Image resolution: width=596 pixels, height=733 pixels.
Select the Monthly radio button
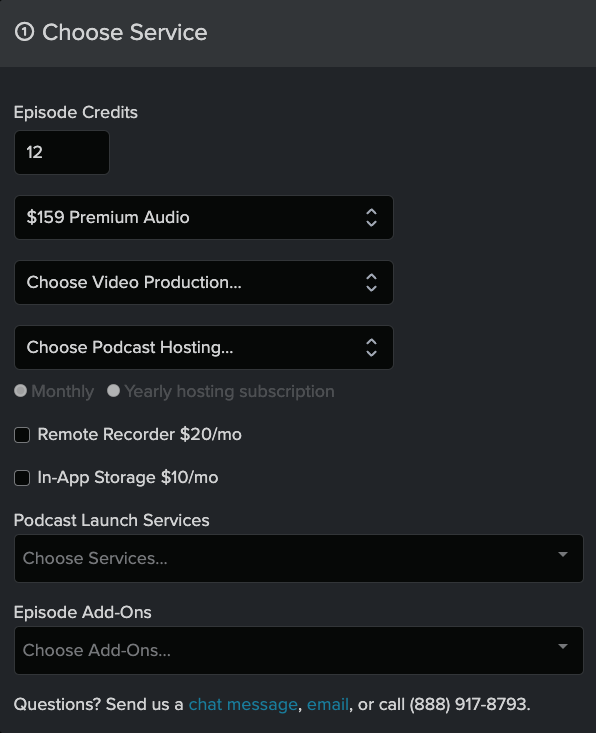(21, 390)
